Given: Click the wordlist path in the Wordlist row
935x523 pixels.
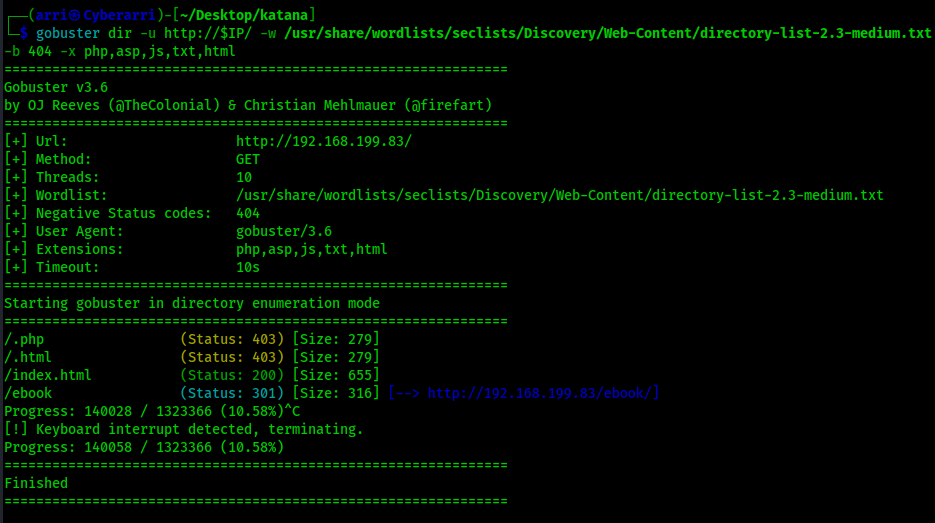Looking at the screenshot, I should pos(559,195).
